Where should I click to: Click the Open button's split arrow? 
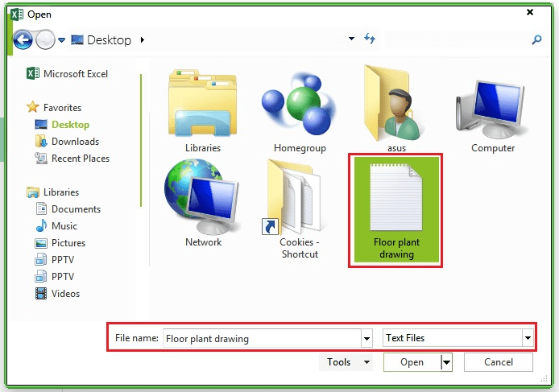tap(446, 363)
